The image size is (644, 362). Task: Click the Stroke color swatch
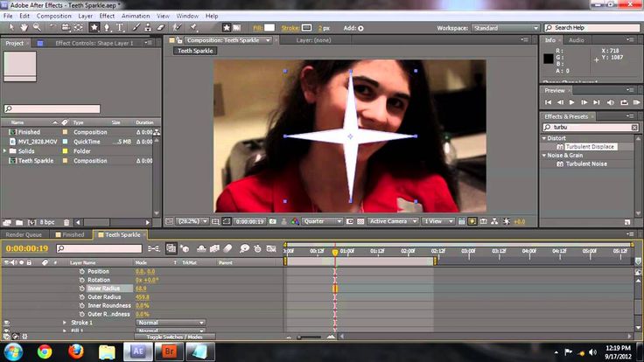(x=306, y=28)
